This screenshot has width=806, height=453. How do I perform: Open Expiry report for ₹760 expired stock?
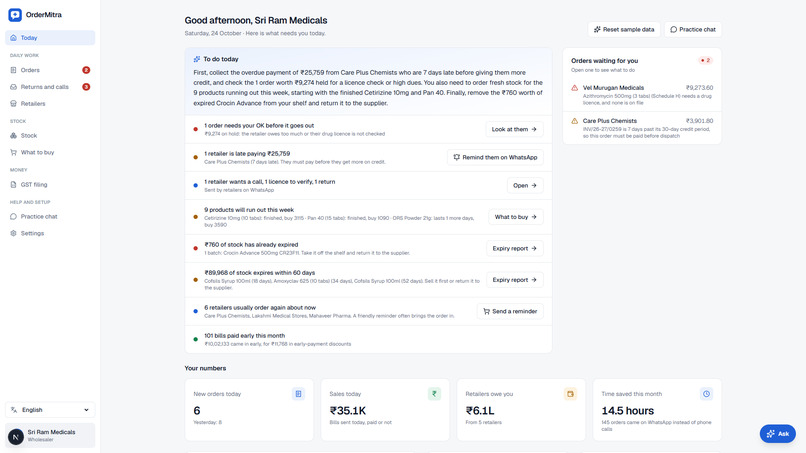click(515, 248)
